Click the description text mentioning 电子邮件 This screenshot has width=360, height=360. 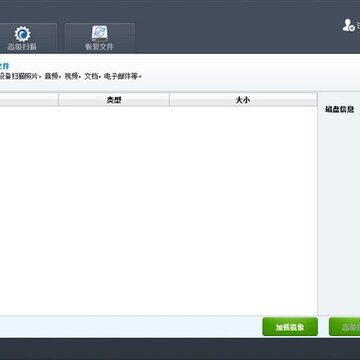pyautogui.click(x=71, y=77)
